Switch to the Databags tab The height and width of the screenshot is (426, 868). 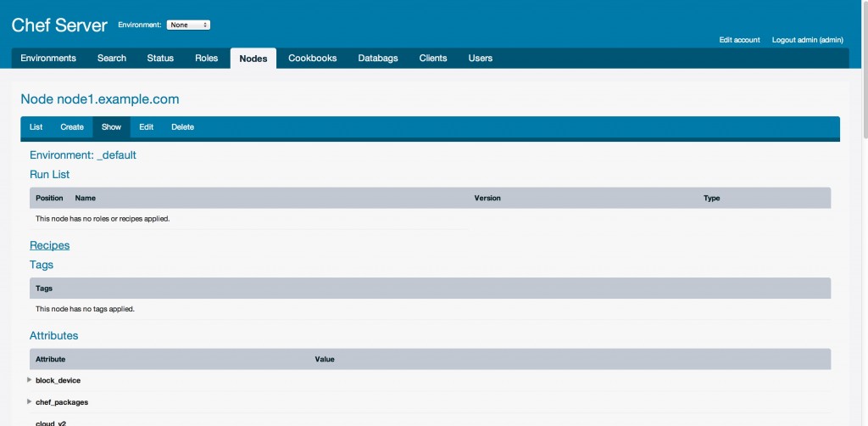[x=377, y=59]
